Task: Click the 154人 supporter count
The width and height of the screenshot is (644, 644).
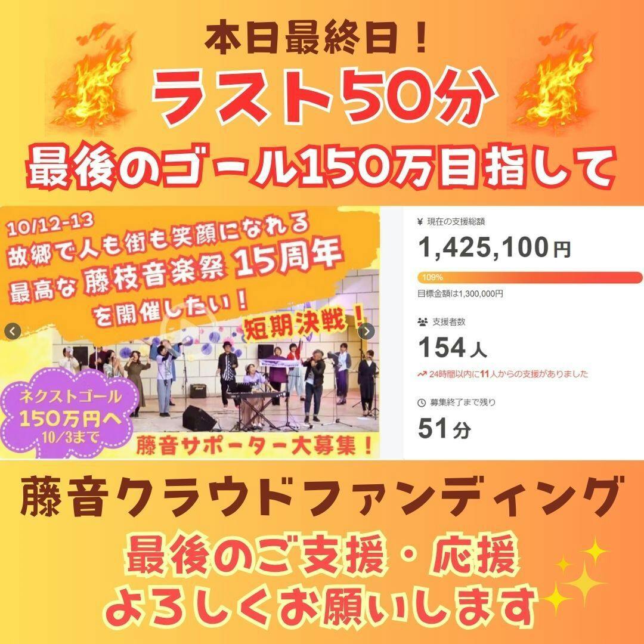Action: coord(452,348)
